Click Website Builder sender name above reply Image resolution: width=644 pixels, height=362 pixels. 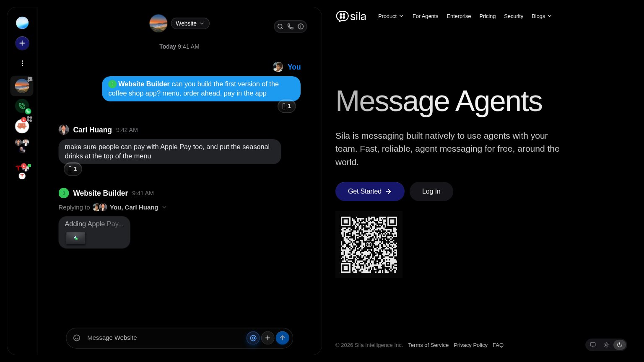point(100,193)
